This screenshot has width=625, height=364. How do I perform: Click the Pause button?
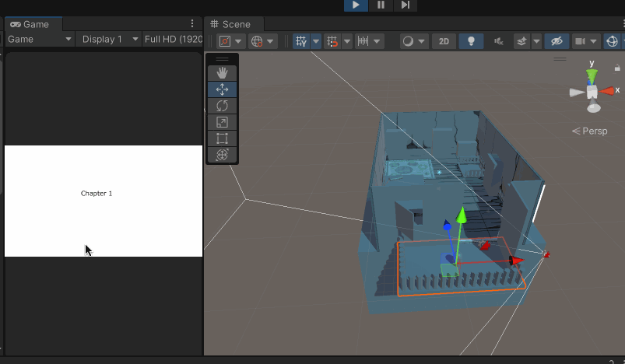pos(381,5)
